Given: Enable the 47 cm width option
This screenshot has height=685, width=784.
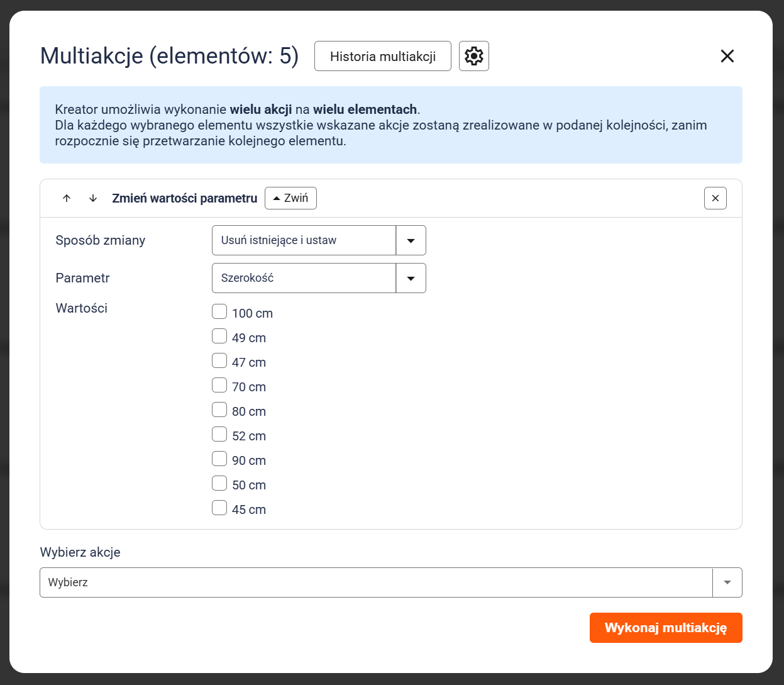Looking at the screenshot, I should (x=219, y=361).
